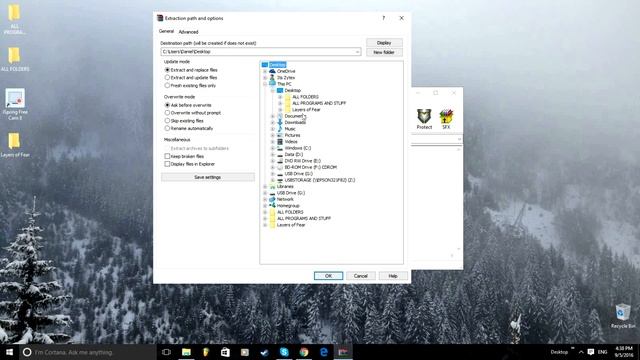Viewport: 640px width, 360px height.
Task: Click the New folder button
Action: point(384,52)
